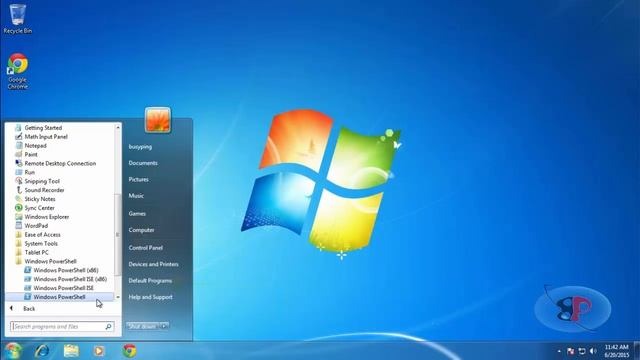Click the programs list scroll down arrow
The height and width of the screenshot is (360, 640).
pyautogui.click(x=118, y=297)
